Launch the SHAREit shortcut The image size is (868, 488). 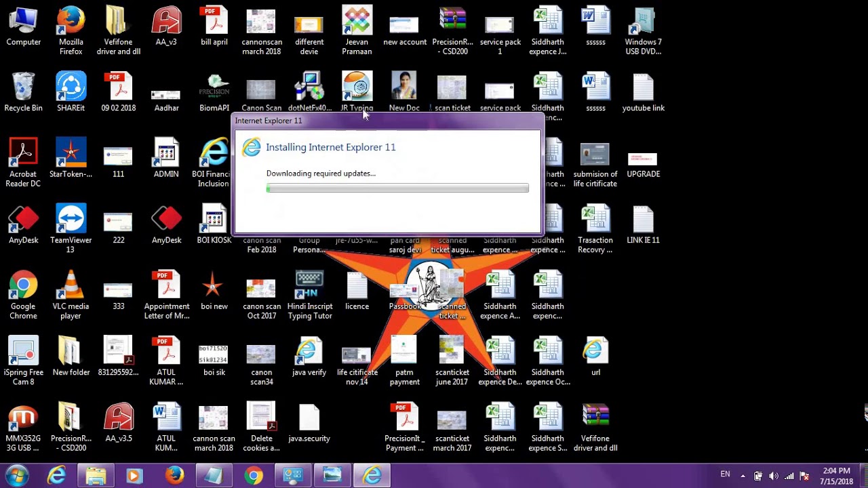[71, 93]
